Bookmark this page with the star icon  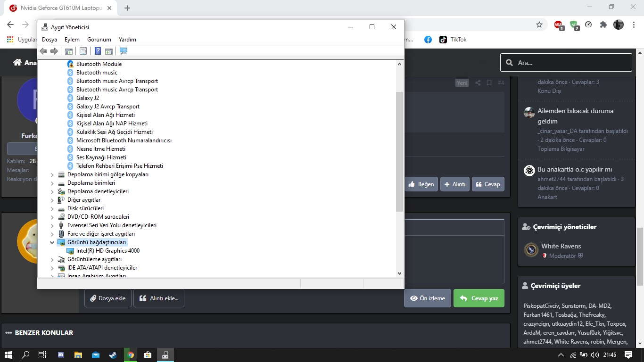pos(539,25)
